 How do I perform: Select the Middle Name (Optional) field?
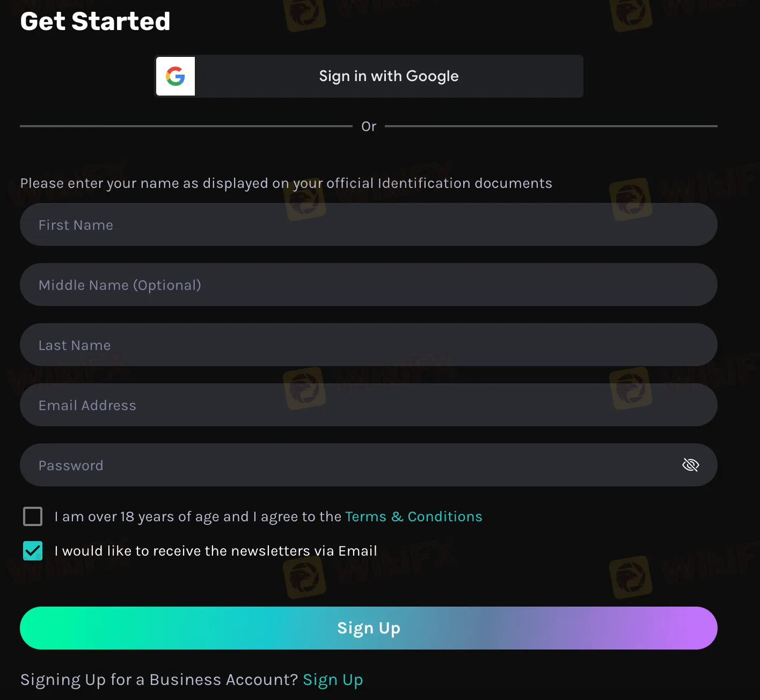369,285
